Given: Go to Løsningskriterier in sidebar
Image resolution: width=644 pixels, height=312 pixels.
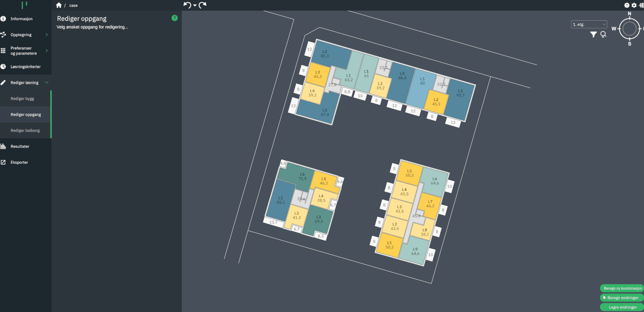Looking at the screenshot, I should 25,67.
